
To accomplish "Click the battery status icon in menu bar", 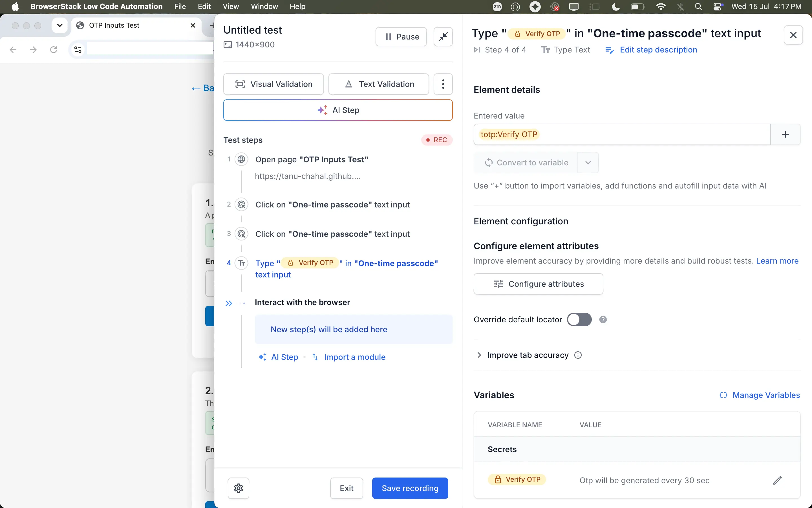I will click(637, 6).
